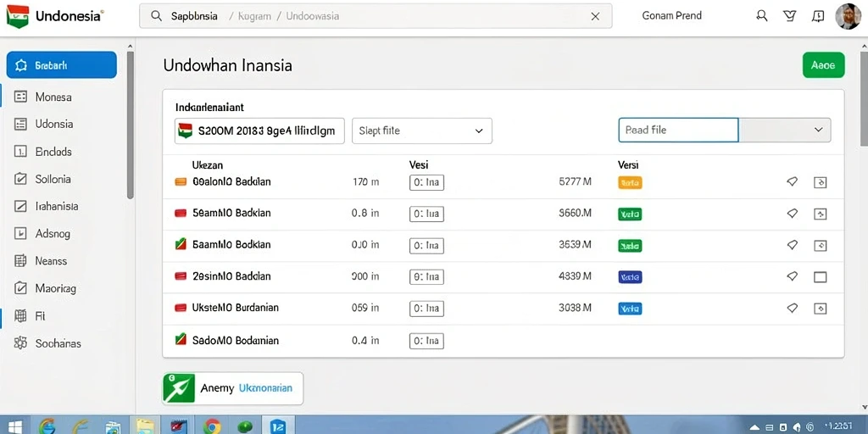Open the Windows Start button
The height and width of the screenshot is (434, 868).
tap(15, 426)
